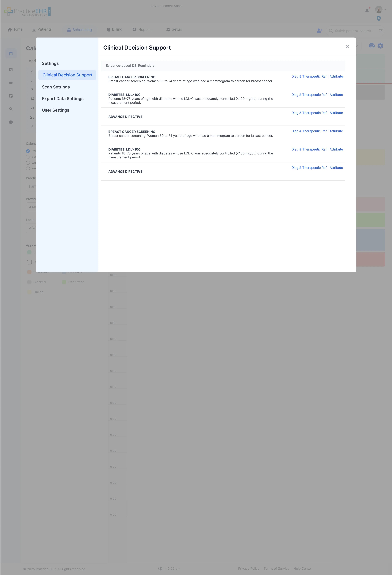Open the appointment confirmation calendar-check icon
Image resolution: width=392 pixels, height=575 pixels.
point(11,69)
